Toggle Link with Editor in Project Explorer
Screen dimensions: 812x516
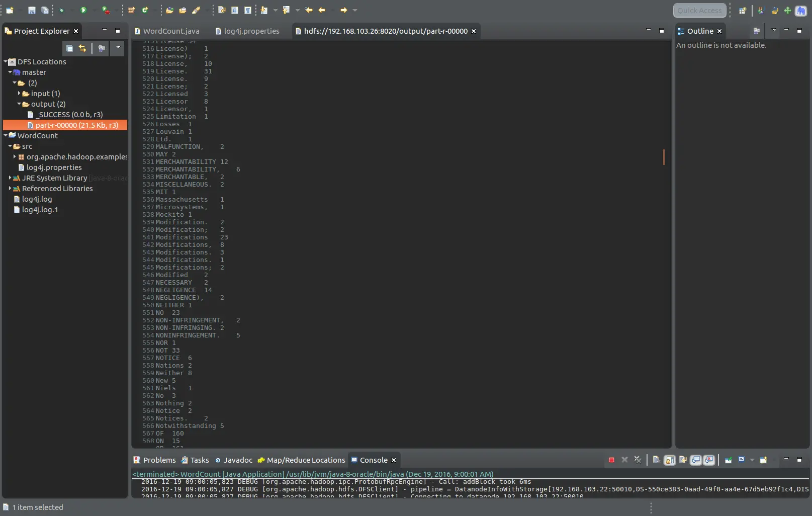[82, 48]
